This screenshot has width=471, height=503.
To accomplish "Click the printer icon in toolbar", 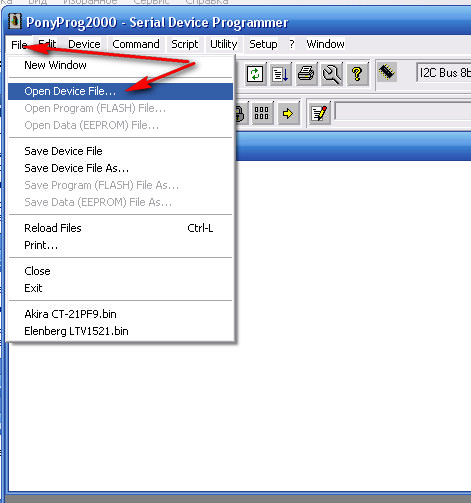I will point(306,74).
